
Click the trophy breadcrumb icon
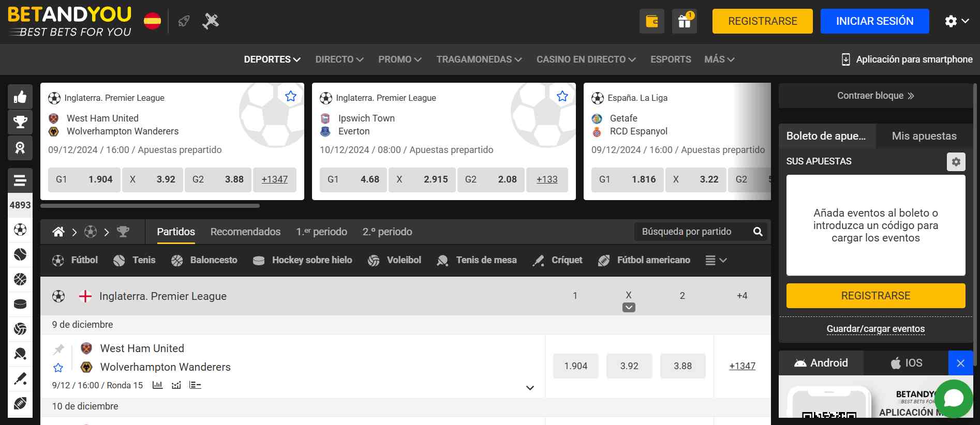pos(123,232)
